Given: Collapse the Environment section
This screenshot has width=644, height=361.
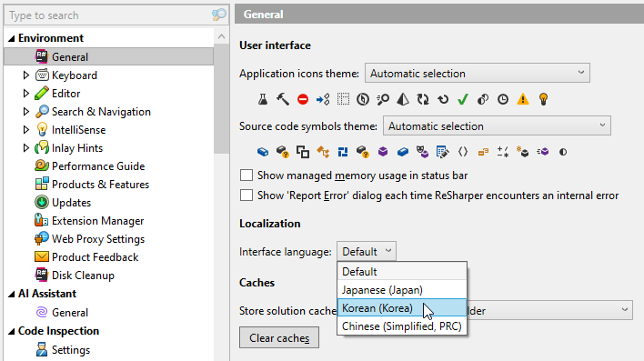Looking at the screenshot, I should [12, 38].
